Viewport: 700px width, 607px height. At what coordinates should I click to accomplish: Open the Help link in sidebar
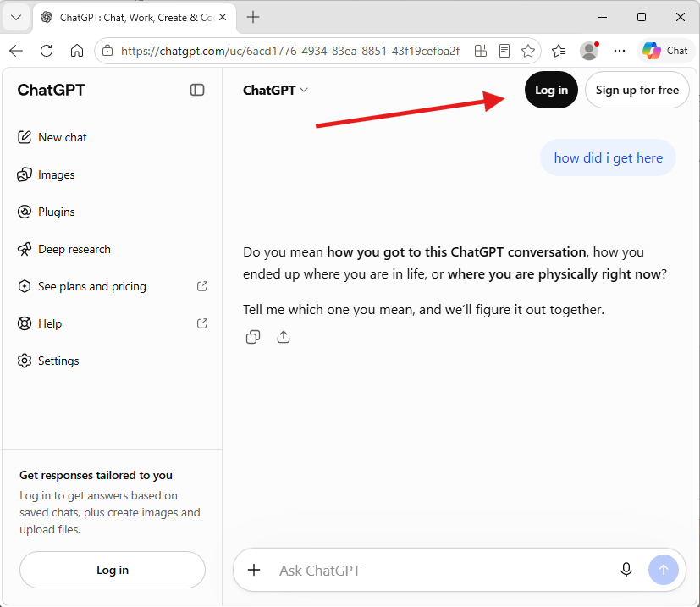(112, 323)
